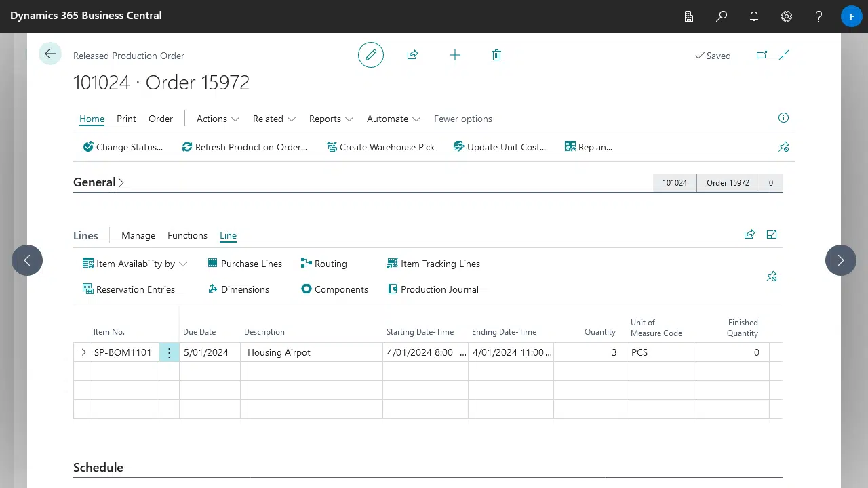Viewport: 868px width, 488px height.
Task: Select the Line tab under Lines
Action: (228, 235)
